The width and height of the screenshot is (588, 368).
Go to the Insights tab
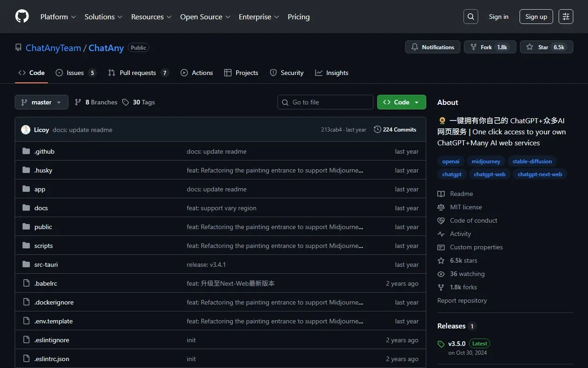point(332,73)
